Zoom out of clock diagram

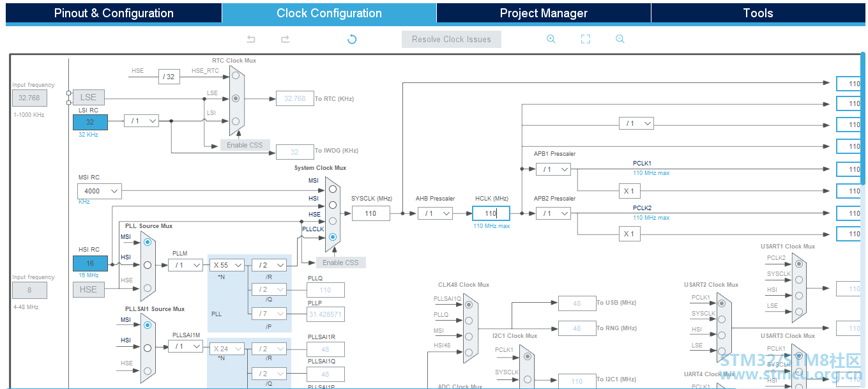coord(620,39)
